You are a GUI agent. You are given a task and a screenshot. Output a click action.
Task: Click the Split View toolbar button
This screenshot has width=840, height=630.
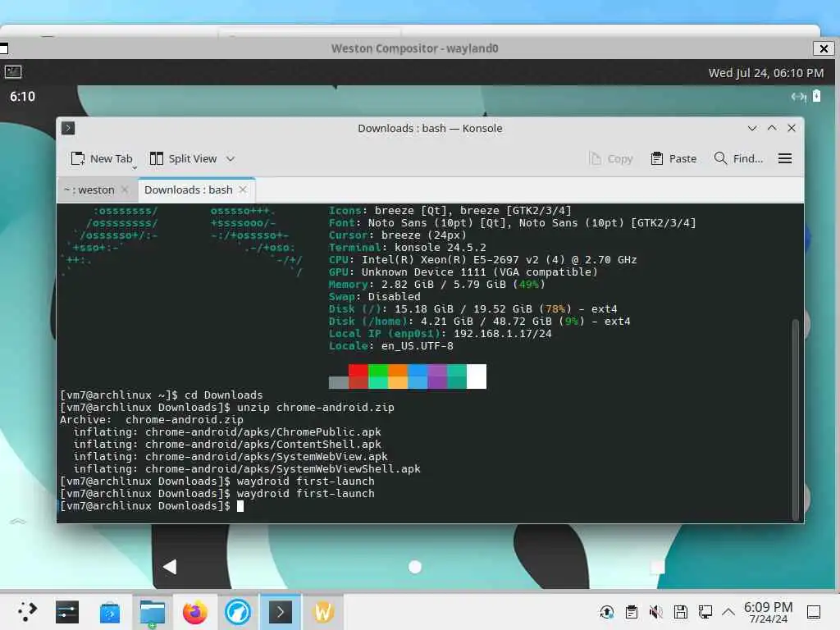pos(183,158)
